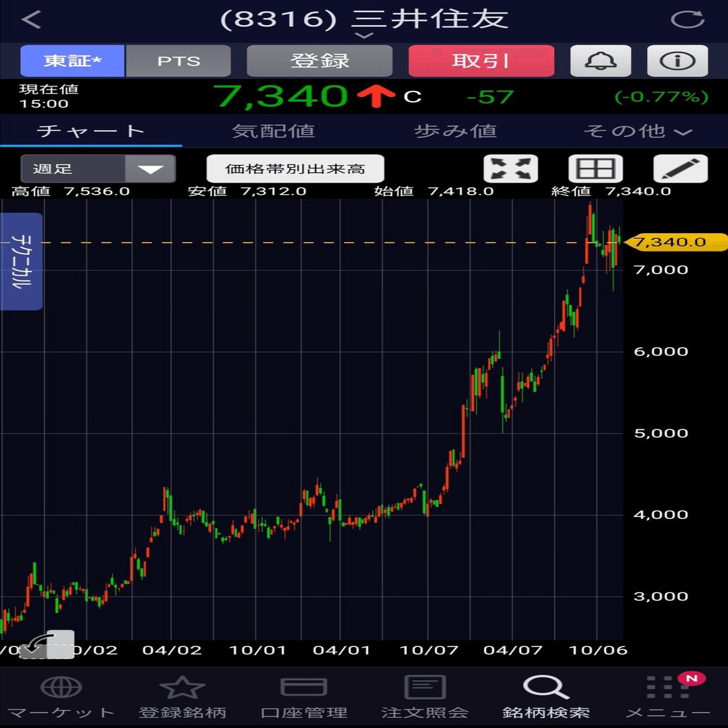The height and width of the screenshot is (728, 728).
Task: Tap the 価格帯別出来高 button
Action: point(295,169)
